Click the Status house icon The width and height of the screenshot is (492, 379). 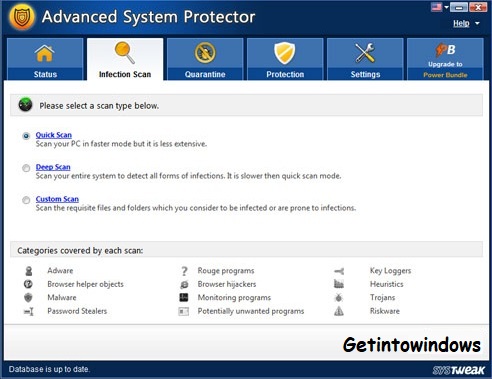pos(45,53)
